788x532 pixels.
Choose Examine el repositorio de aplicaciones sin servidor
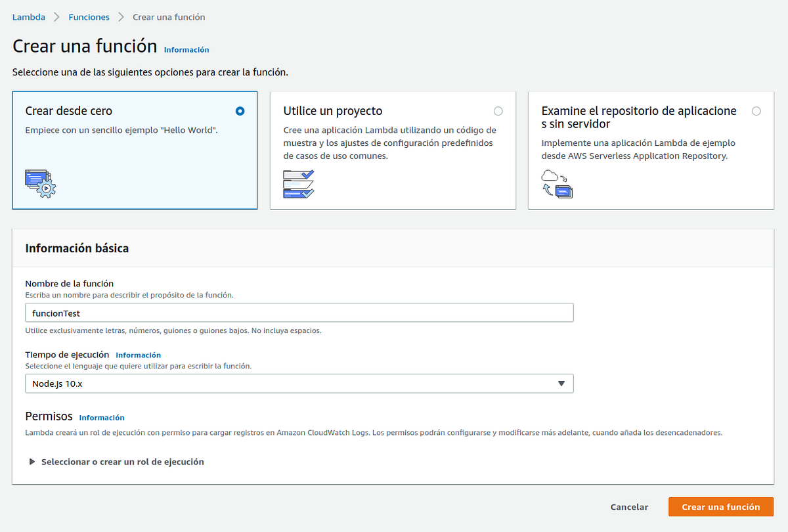pyautogui.click(x=756, y=112)
